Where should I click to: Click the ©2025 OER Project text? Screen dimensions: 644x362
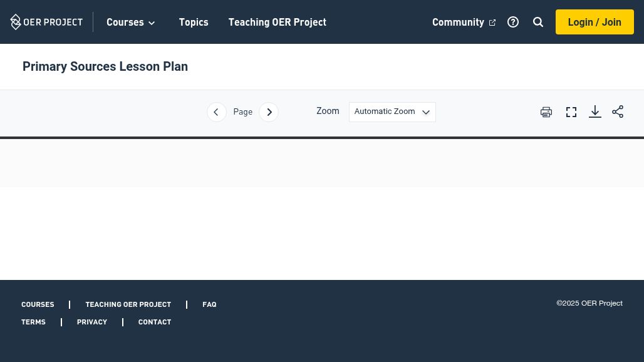(589, 303)
